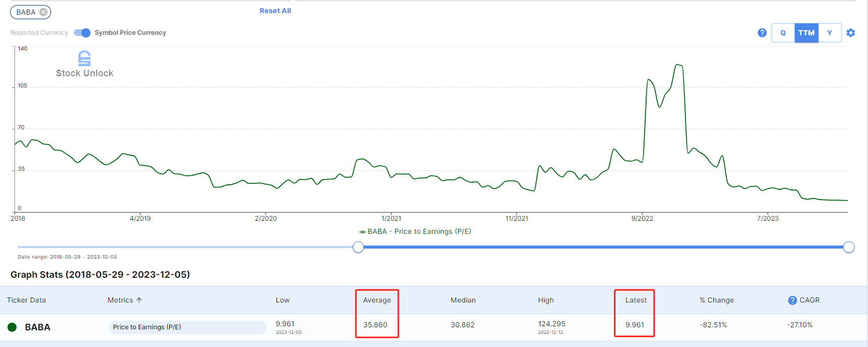The image size is (868, 347).
Task: Click BABA Price to Earnings legend entry
Action: [415, 231]
